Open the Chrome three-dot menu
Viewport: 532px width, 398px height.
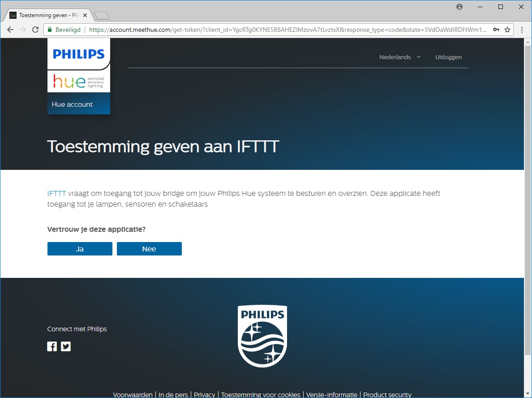click(x=522, y=30)
